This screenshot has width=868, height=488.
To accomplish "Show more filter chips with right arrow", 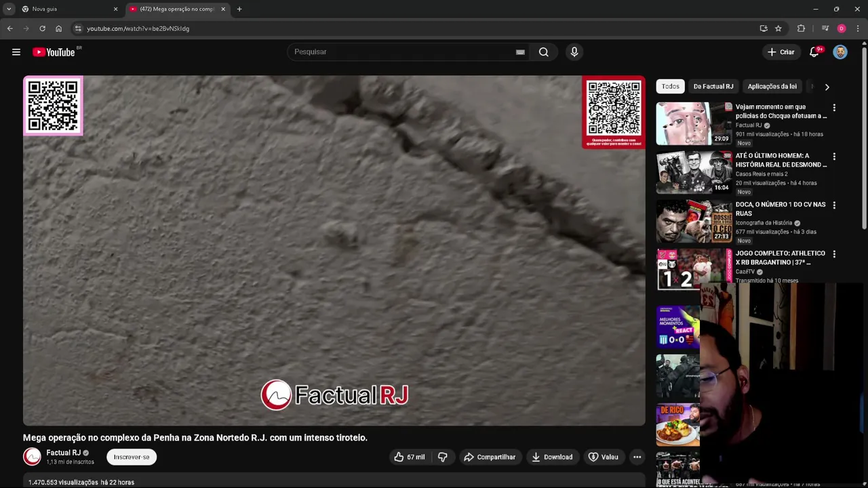I will coord(827,87).
